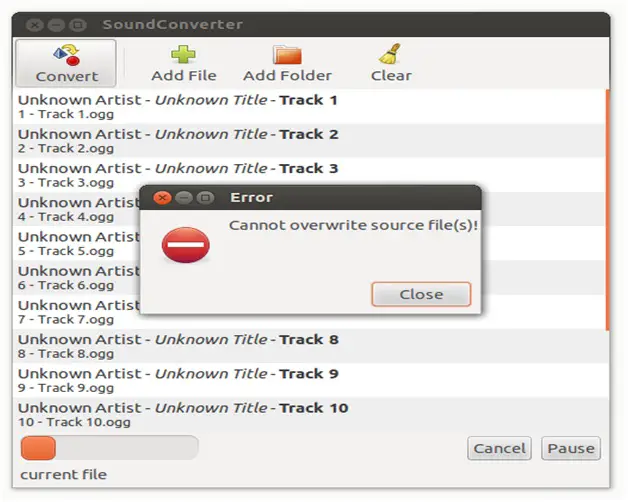
Task: Pause the current conversion
Action: coord(571,448)
